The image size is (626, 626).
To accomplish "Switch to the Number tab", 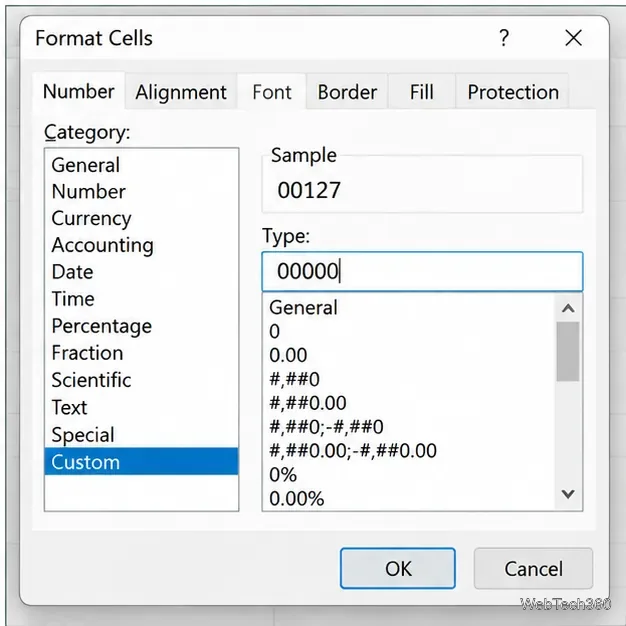I will point(79,91).
